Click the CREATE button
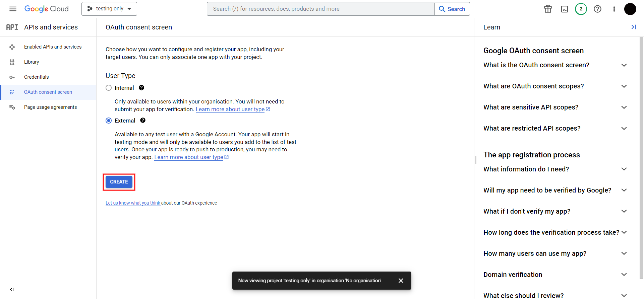The image size is (644, 299). [119, 182]
